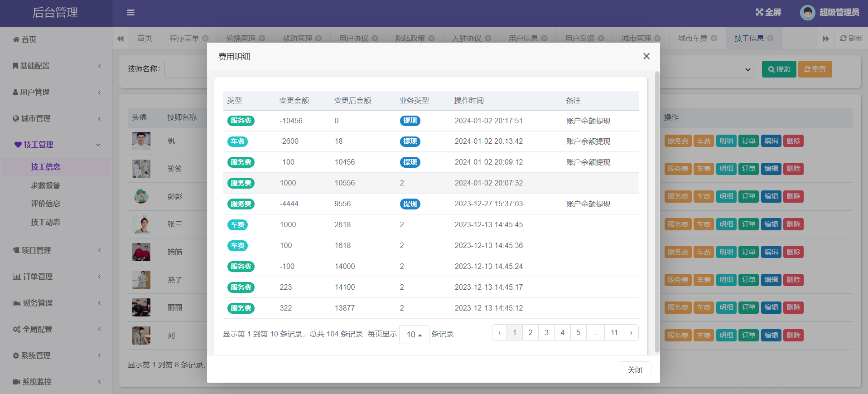Select the timestamp 2024-01-02 20:07:32
The image size is (868, 394).
coord(489,183)
